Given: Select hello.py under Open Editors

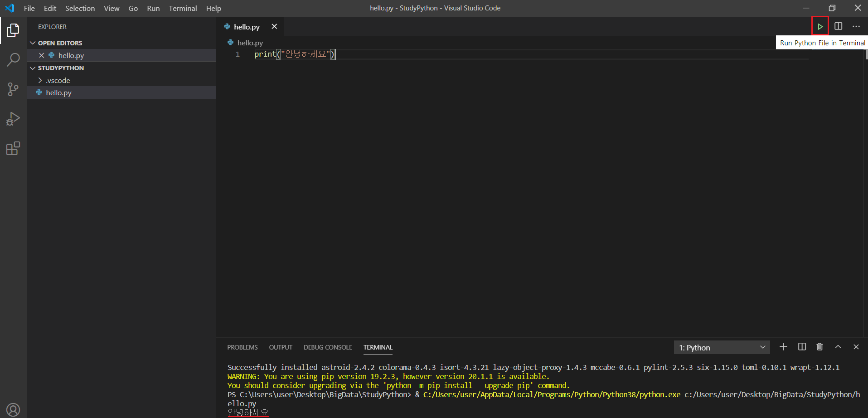Looking at the screenshot, I should coord(121,55).
